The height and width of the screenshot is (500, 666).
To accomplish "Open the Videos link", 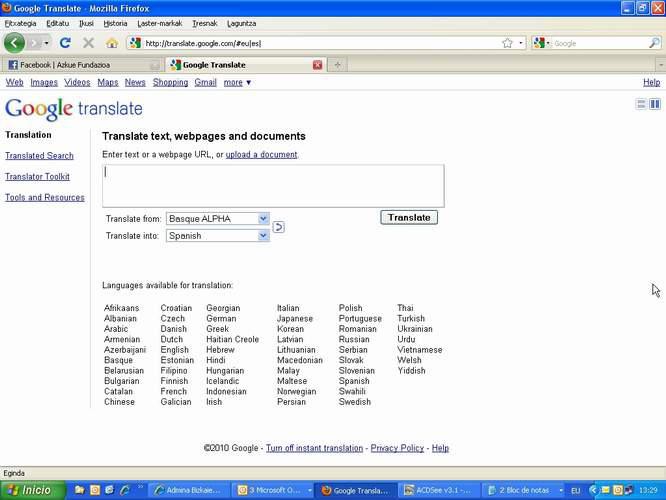I will [x=77, y=82].
